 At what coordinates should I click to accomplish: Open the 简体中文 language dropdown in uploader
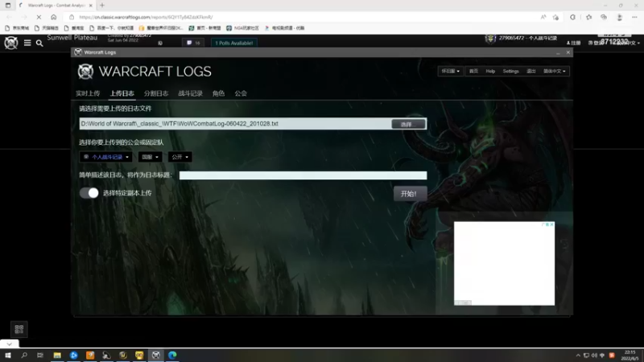point(555,71)
